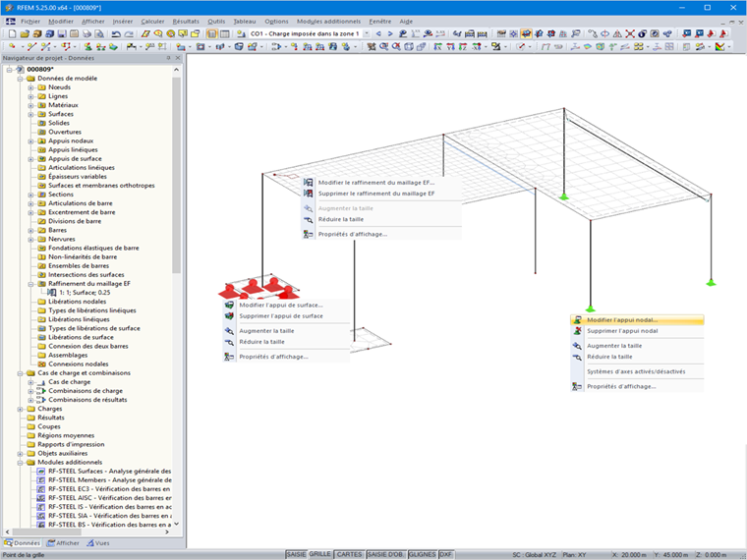Go to next load case arrow
The height and width of the screenshot is (560, 747).
[390, 33]
